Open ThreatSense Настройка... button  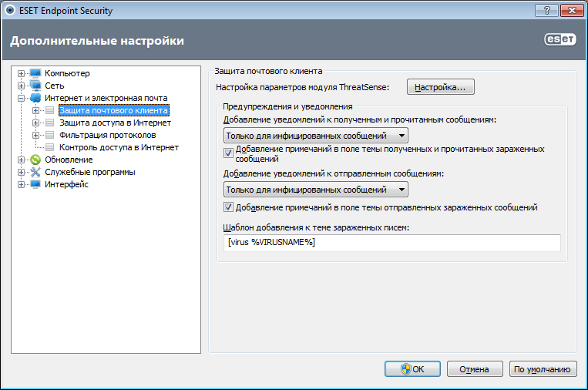click(441, 87)
